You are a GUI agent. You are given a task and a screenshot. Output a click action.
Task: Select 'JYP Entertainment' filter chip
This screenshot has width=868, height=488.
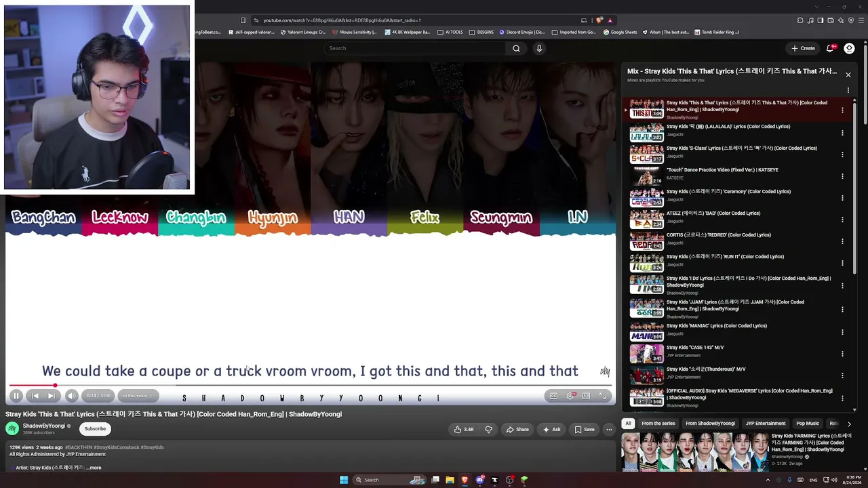point(766,424)
